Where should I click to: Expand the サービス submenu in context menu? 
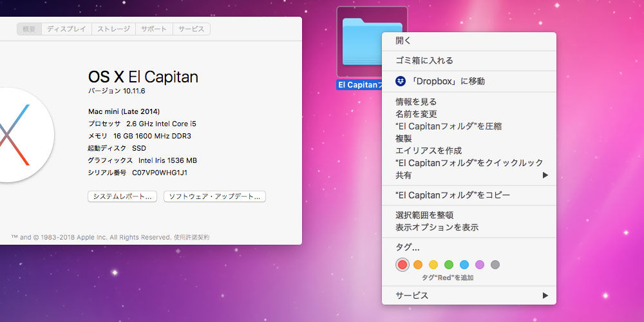(469, 296)
